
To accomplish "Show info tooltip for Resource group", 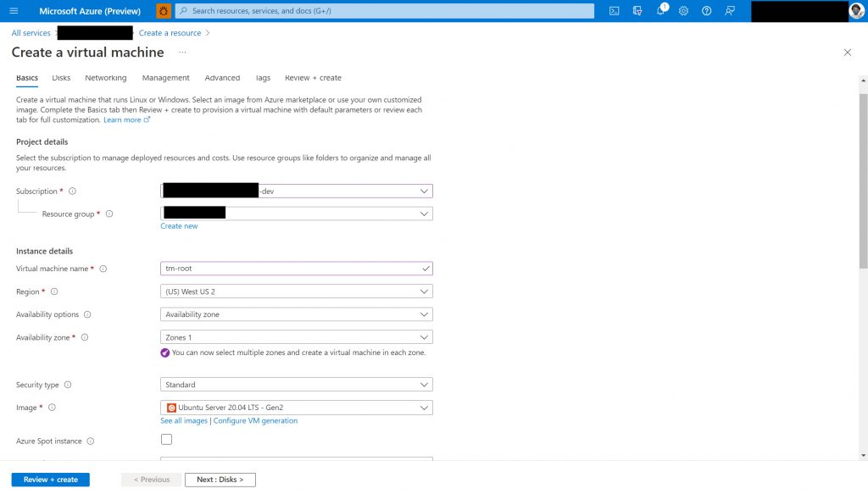I will 109,214.
